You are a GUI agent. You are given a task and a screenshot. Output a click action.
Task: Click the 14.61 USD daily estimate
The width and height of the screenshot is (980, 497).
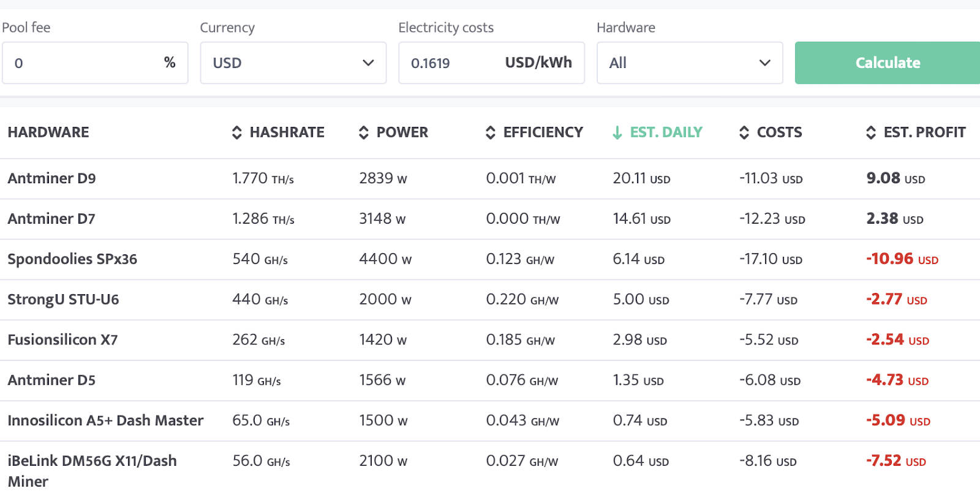click(642, 219)
